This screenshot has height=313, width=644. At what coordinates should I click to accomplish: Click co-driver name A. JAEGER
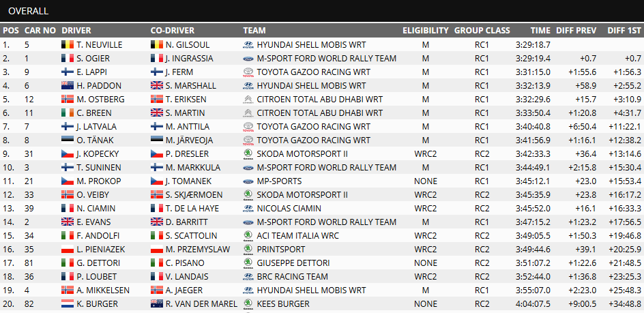coord(184,290)
